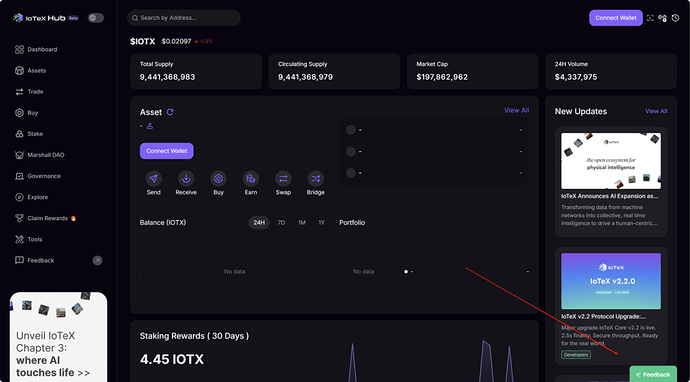Refresh assets using icon beside Asset heading
The height and width of the screenshot is (382, 690).
click(x=170, y=112)
